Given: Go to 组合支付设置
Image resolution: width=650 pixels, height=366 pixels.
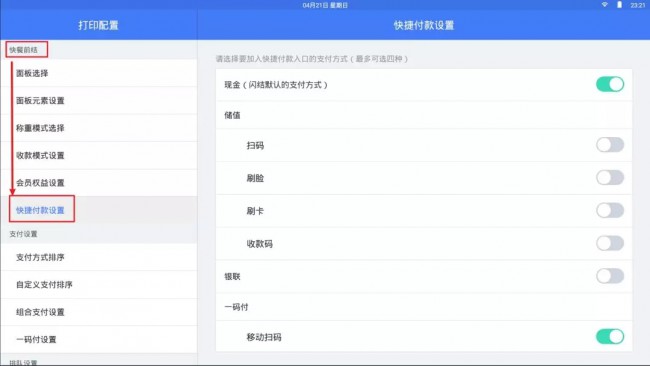Looking at the screenshot, I should click(99, 312).
